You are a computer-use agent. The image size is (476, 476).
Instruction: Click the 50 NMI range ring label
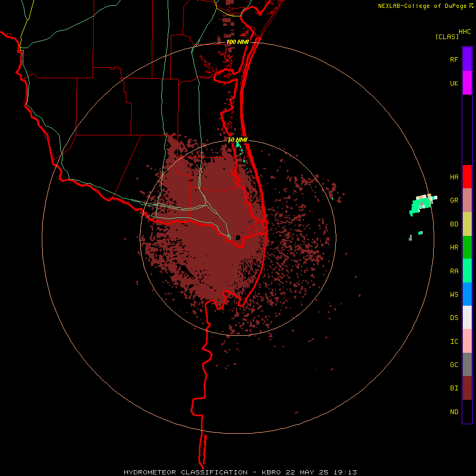point(237,140)
